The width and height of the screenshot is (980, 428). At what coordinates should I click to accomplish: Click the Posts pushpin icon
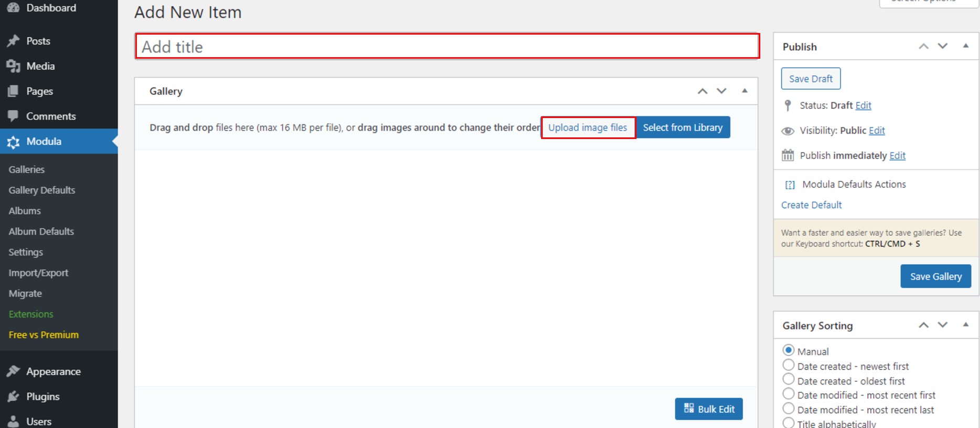14,41
